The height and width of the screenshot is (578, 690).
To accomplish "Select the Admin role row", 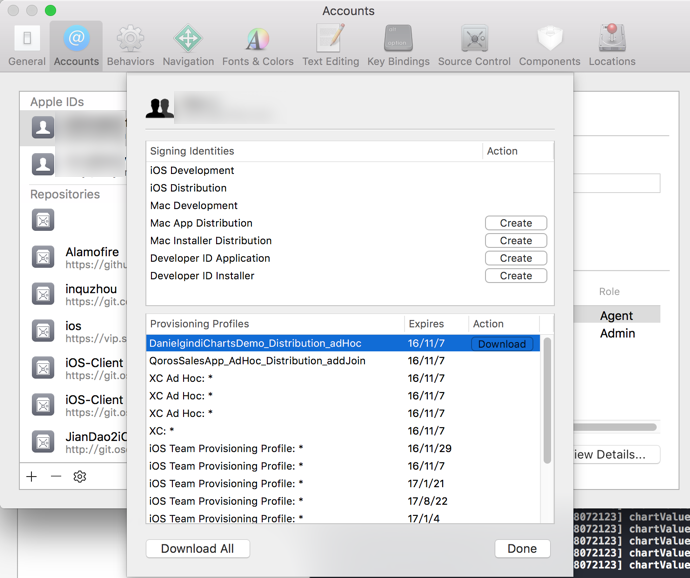I will tap(616, 333).
